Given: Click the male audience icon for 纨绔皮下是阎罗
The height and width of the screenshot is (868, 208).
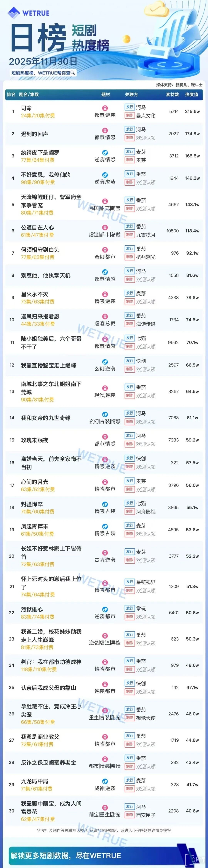Looking at the screenshot, I should 105,153.
